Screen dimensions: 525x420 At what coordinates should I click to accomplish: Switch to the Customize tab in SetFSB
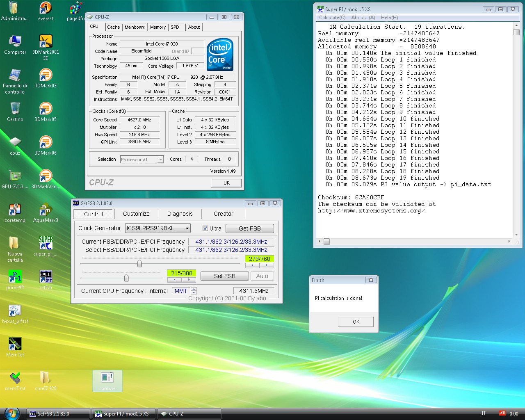(x=136, y=214)
